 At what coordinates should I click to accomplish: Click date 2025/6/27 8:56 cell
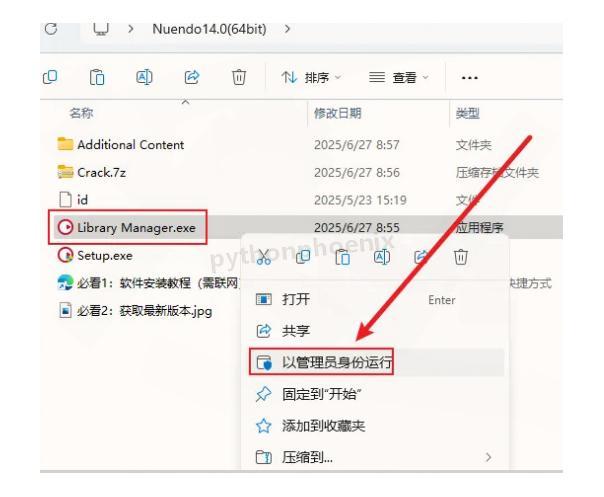357,173
